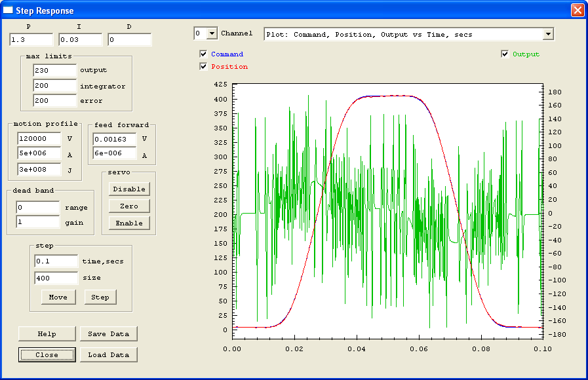This screenshot has width=588, height=380.
Task: Click the Step button
Action: click(100, 297)
